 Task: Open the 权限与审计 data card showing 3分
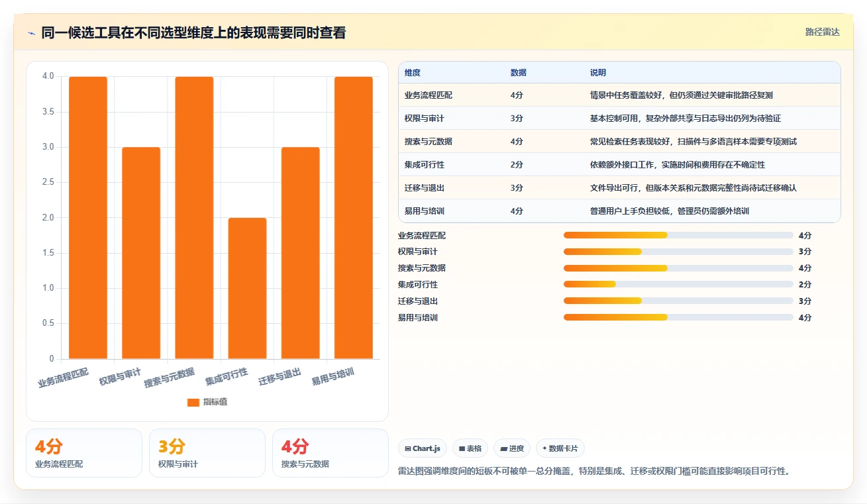click(207, 453)
